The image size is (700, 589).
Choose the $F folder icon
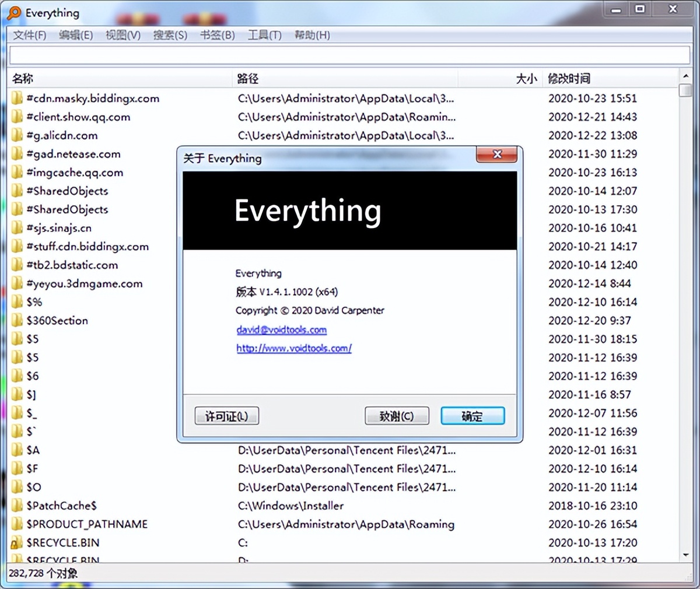pos(17,469)
